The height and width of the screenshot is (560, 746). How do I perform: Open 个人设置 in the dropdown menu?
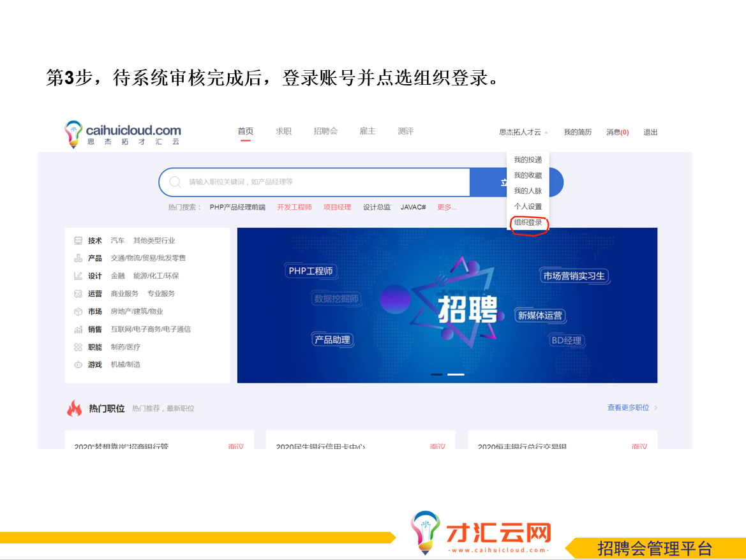pos(528,207)
